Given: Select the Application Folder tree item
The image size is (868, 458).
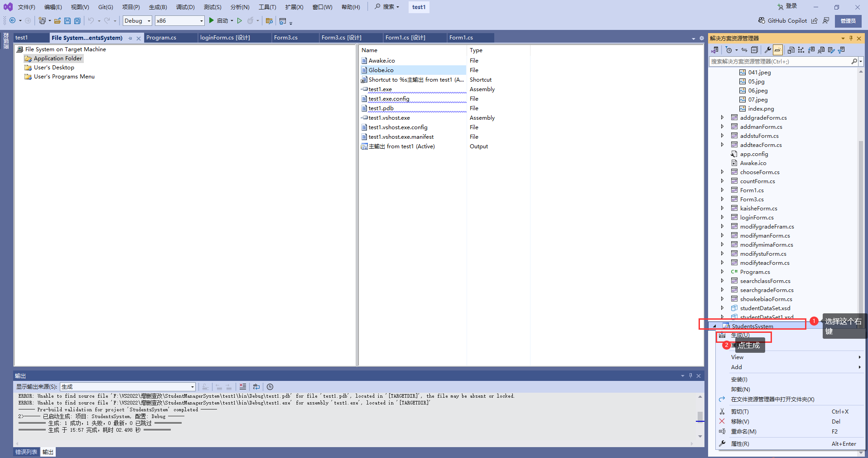Looking at the screenshot, I should [x=53, y=58].
